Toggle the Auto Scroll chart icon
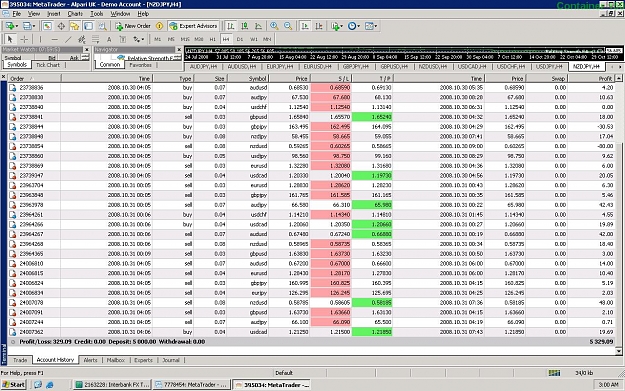The height and width of the screenshot is (391, 625). (305, 26)
